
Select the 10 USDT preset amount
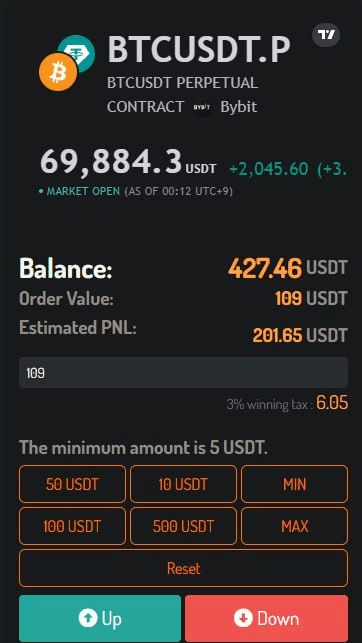coord(183,484)
